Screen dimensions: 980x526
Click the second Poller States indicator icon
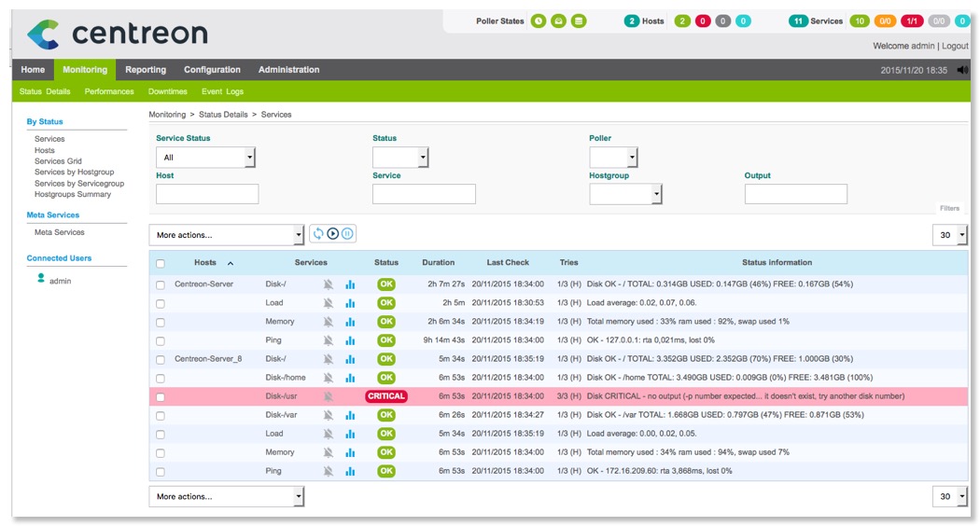click(559, 21)
